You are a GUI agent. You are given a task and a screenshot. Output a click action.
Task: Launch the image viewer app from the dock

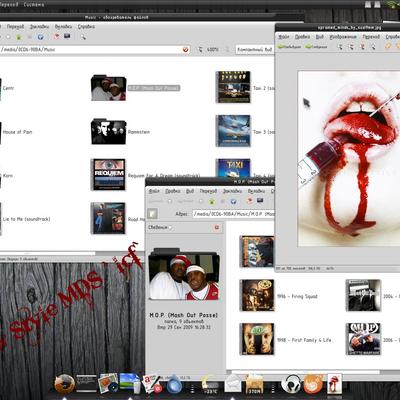108,383
